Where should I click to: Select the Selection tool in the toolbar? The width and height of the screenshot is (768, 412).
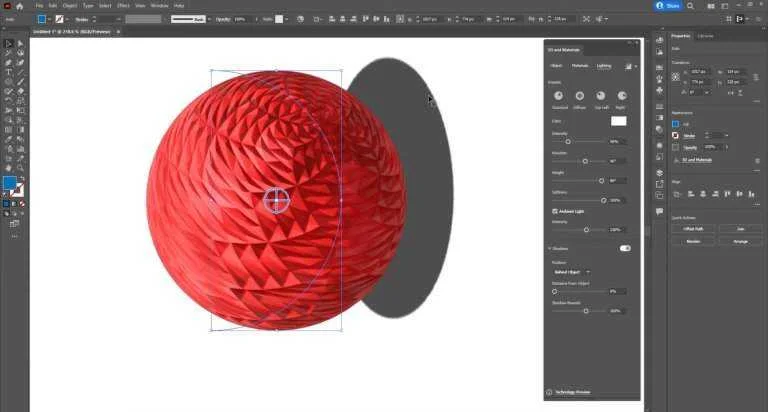point(8,44)
